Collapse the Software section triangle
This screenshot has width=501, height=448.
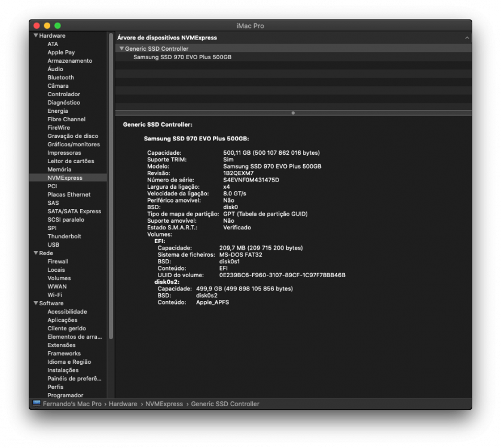coord(36,303)
